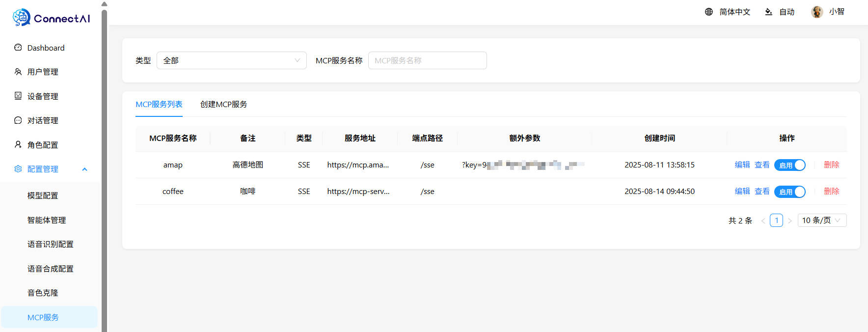Viewport: 868px width, 332px height.
Task: Click the coffee service name cell
Action: tap(173, 192)
